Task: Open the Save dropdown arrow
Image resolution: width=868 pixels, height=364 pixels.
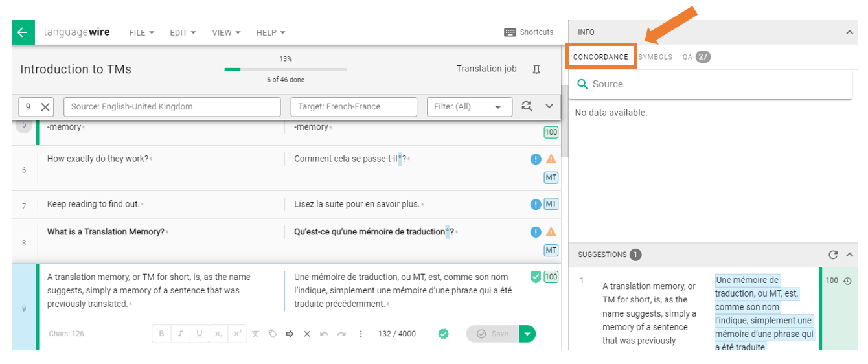Action: coord(527,334)
